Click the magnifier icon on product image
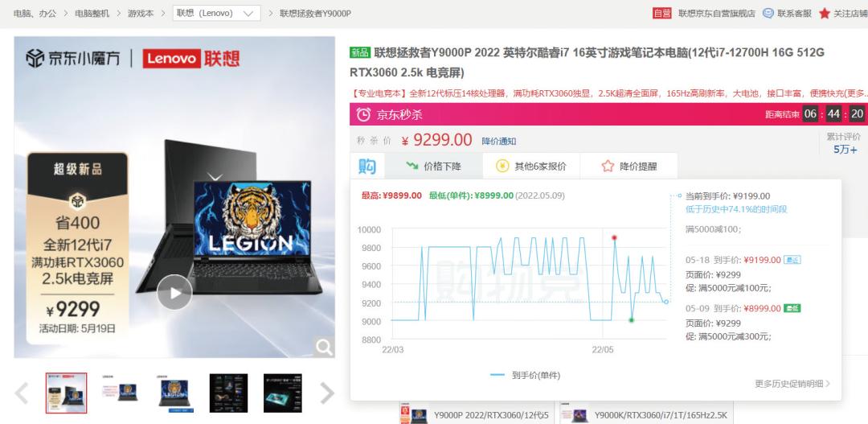The image size is (868, 424). pyautogui.click(x=325, y=347)
